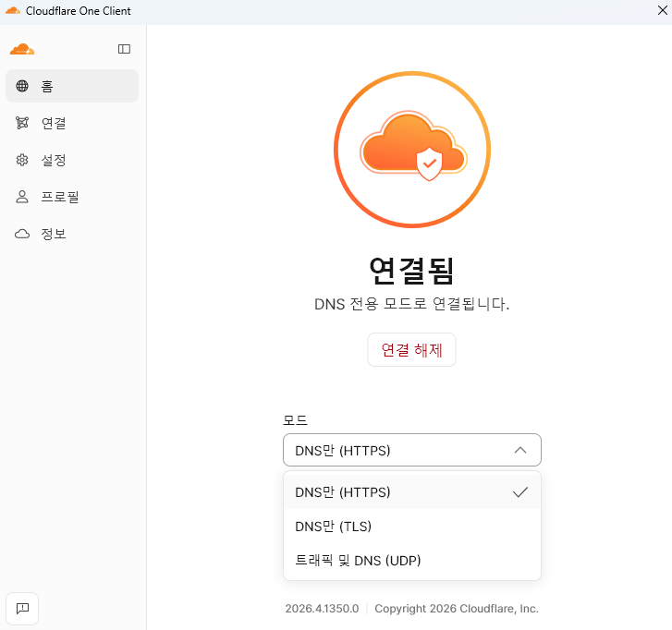Click the person icon next to 프로필
Viewport: 672px width, 630px height.
(22, 197)
